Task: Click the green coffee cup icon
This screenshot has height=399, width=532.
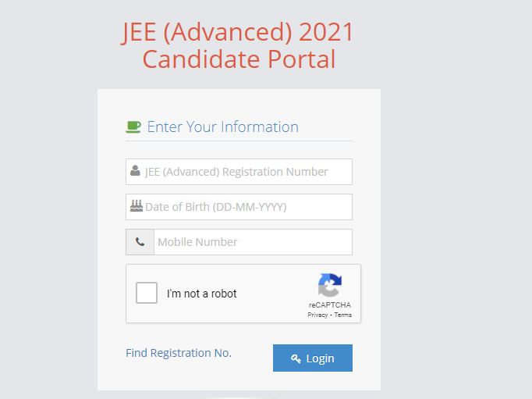Action: point(133,126)
